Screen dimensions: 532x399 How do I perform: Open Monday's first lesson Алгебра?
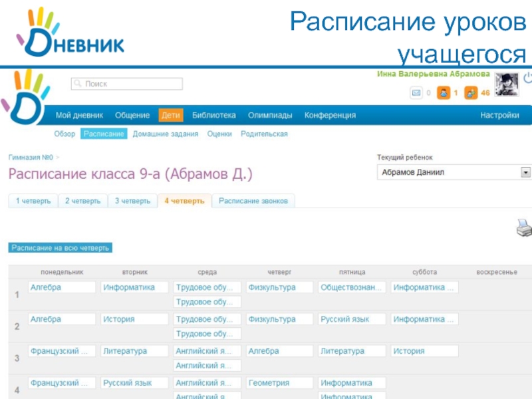click(x=63, y=287)
